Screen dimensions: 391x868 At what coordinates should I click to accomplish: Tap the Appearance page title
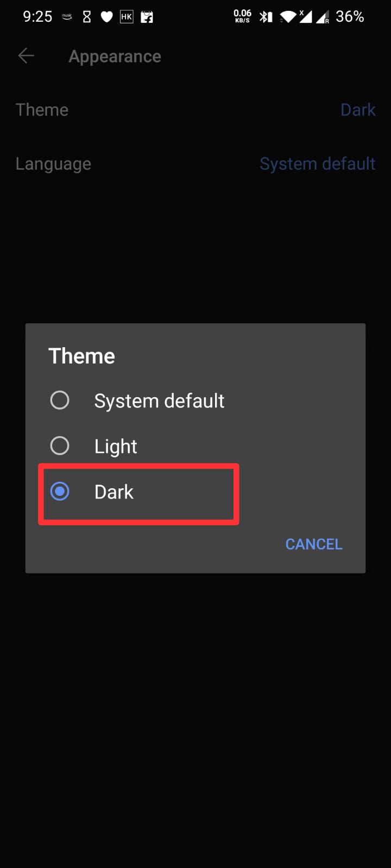(x=115, y=56)
